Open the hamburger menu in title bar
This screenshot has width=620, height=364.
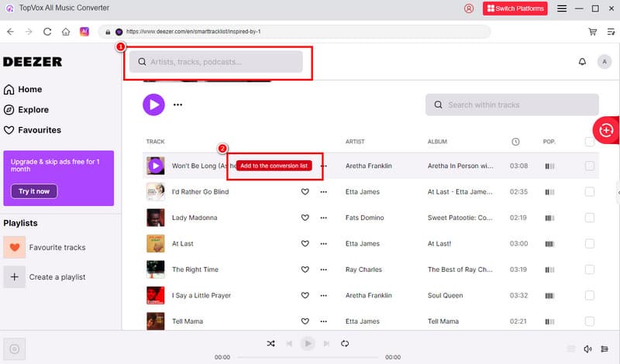[561, 9]
